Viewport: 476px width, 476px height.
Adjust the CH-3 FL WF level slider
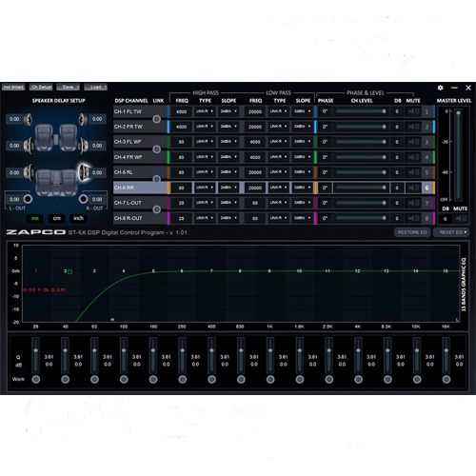coord(361,142)
